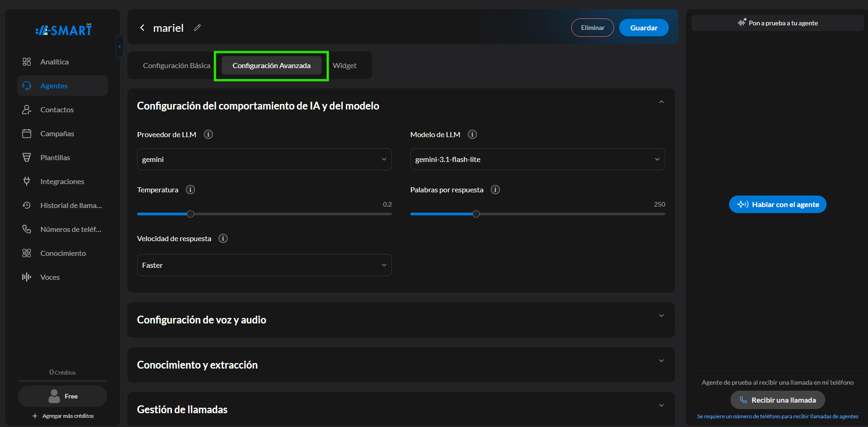
Task: Expand Conocimiento y extracción section
Action: coord(661,361)
